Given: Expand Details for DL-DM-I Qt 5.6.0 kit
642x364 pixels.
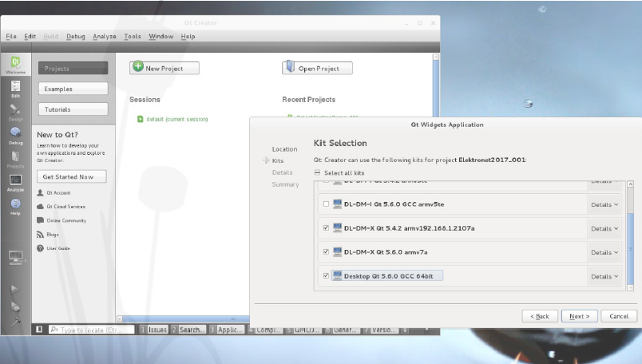Looking at the screenshot, I should point(604,204).
